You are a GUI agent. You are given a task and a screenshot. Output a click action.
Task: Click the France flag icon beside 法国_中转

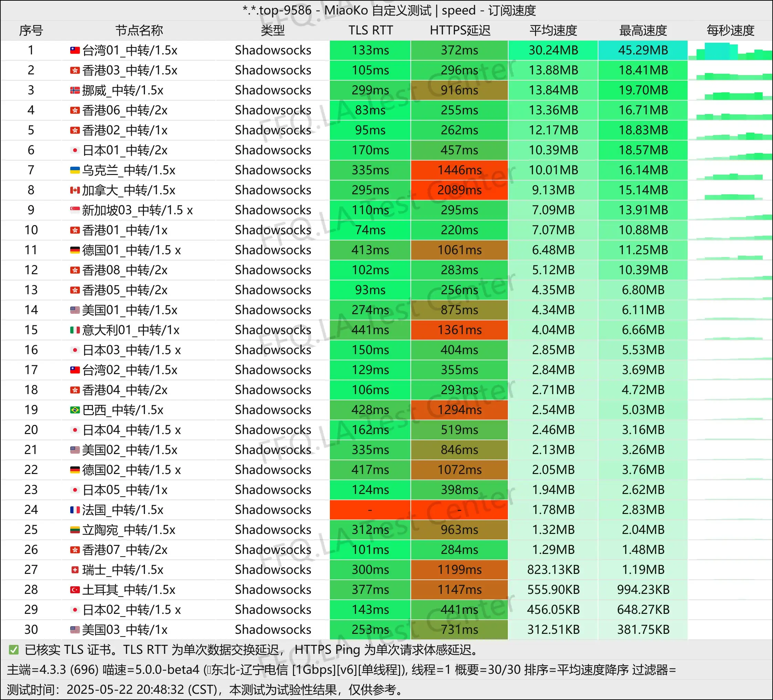click(75, 510)
